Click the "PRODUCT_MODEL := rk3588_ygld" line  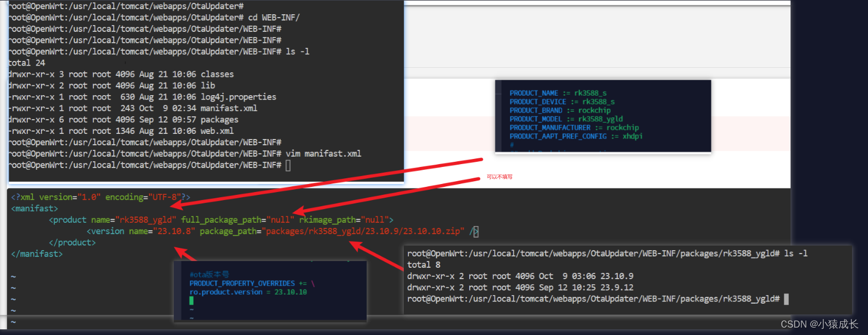[566, 119]
